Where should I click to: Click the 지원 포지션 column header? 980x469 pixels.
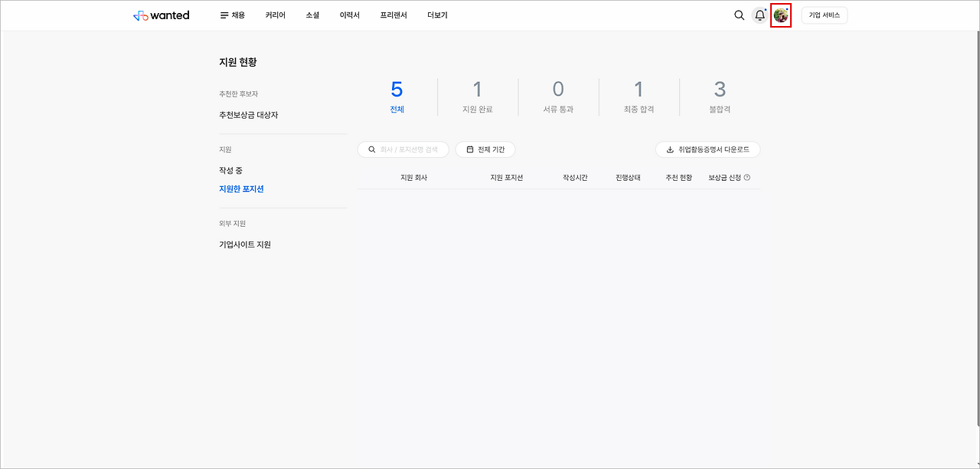point(507,178)
